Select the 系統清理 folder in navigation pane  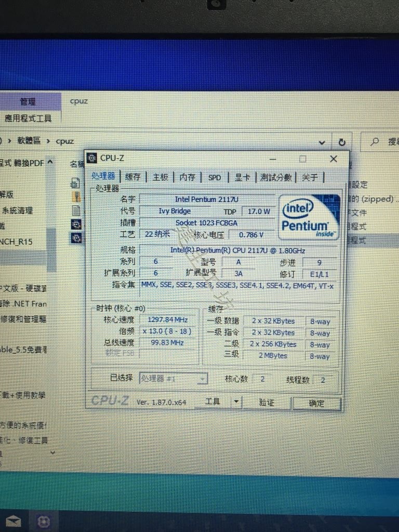17,210
